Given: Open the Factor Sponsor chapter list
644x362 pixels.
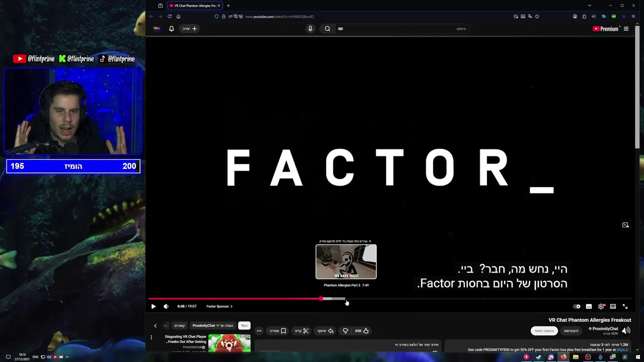Looking at the screenshot, I should (x=219, y=306).
